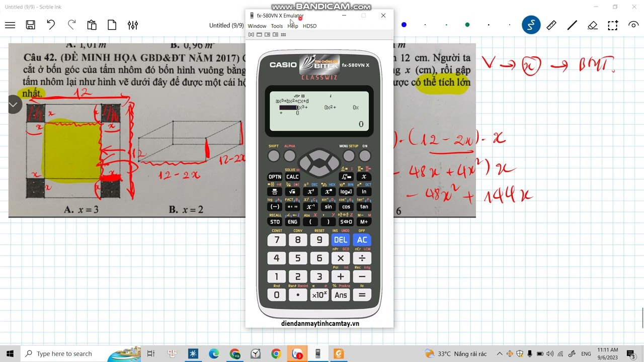Click the calculator cos key
Viewport: 644px width, 362px height.
(346, 207)
